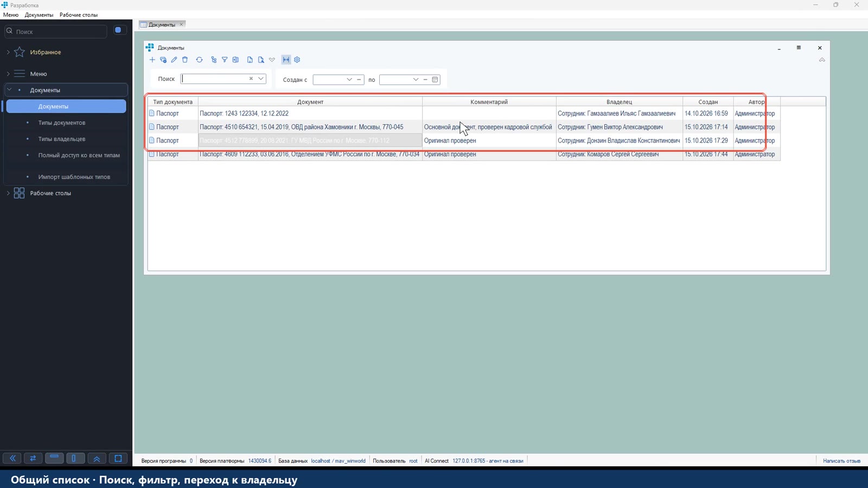The height and width of the screenshot is (488, 868).
Task: Click the pencil edit icon in toolbar
Action: tap(174, 60)
